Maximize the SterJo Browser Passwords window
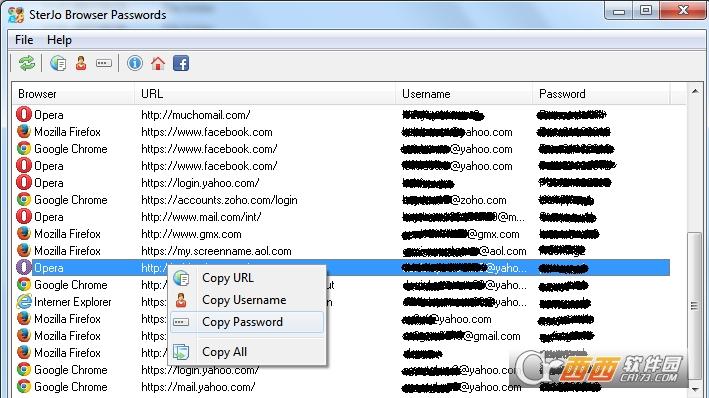709x398 pixels. point(646,11)
